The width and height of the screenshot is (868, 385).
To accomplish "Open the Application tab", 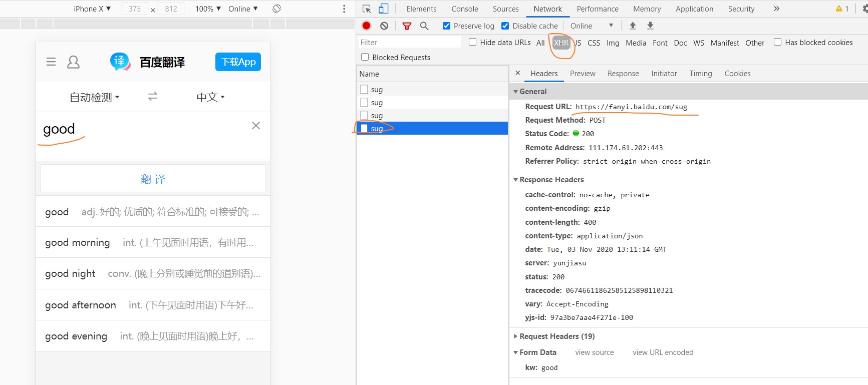I will (x=694, y=9).
